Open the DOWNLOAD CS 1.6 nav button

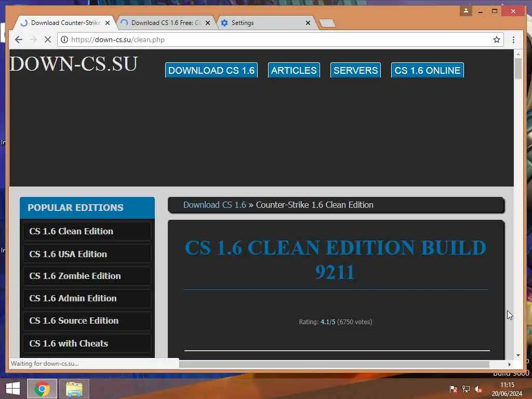(211, 70)
